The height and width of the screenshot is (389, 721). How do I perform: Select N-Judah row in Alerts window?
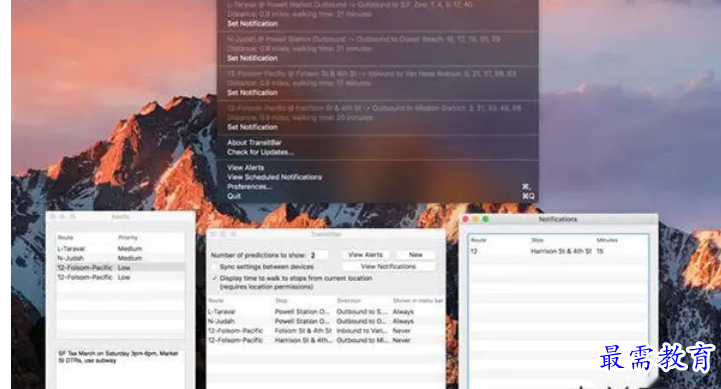pos(120,258)
